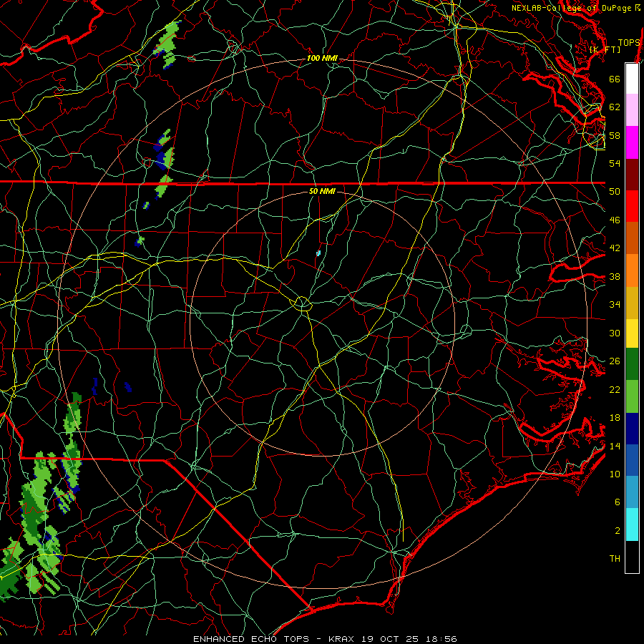The image size is (644, 644).
Task: Click the '18' scale value
Action: click(x=615, y=418)
